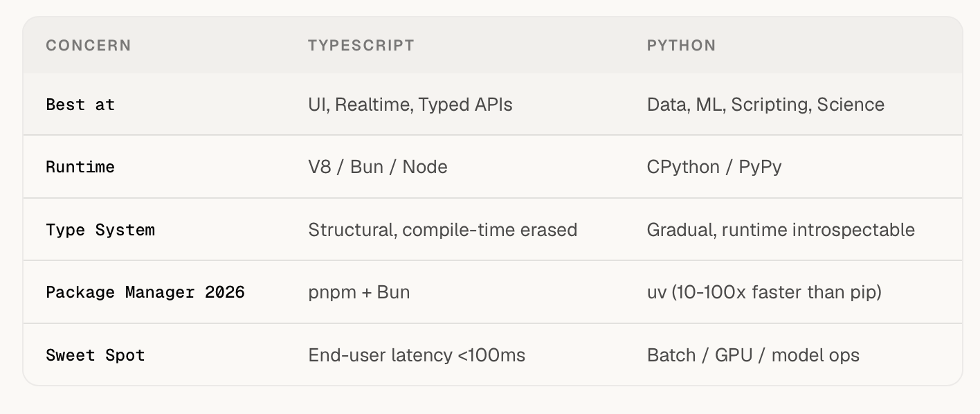Click the 'pnpm + Bun' cell
Viewport: 980px width, 414px height.
point(359,292)
